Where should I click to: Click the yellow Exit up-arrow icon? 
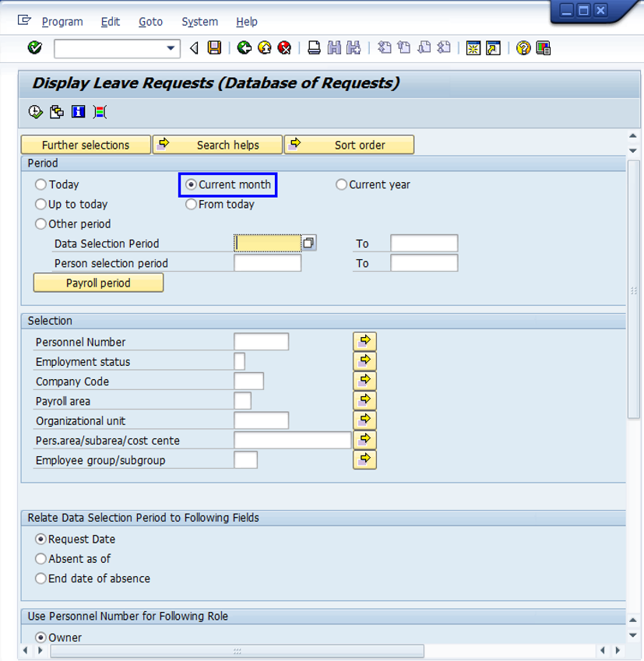[265, 47]
